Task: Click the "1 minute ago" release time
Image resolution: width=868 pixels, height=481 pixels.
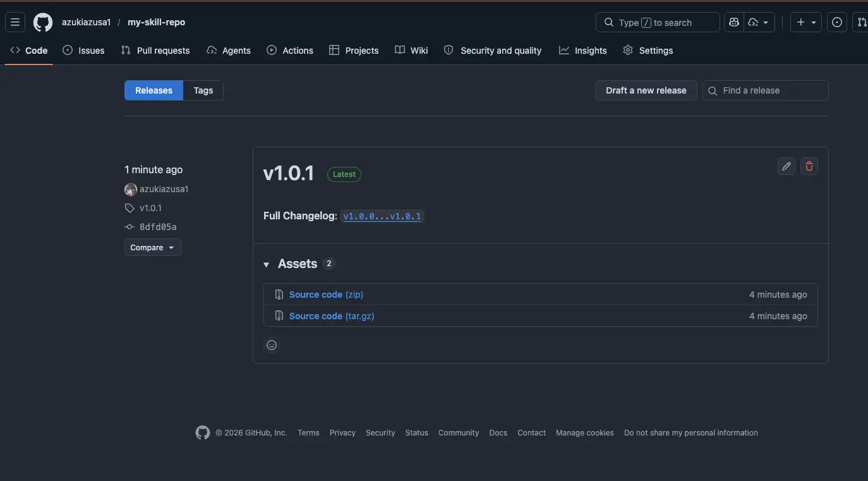Action: pos(154,169)
